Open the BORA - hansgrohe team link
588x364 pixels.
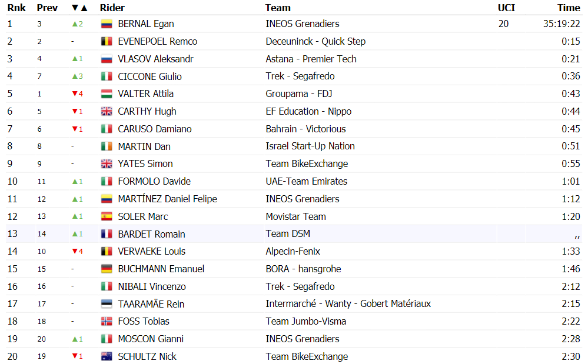pos(303,269)
